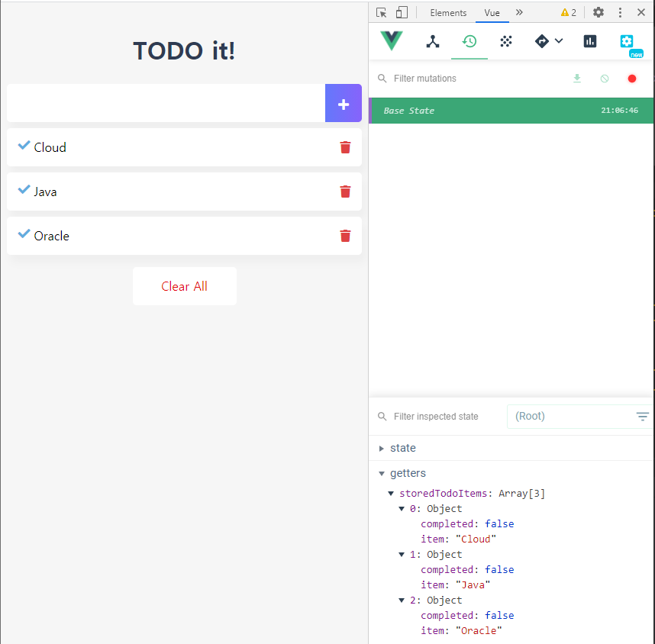The height and width of the screenshot is (644, 655).
Task: Click the item "Cloud" value
Action: pos(476,539)
